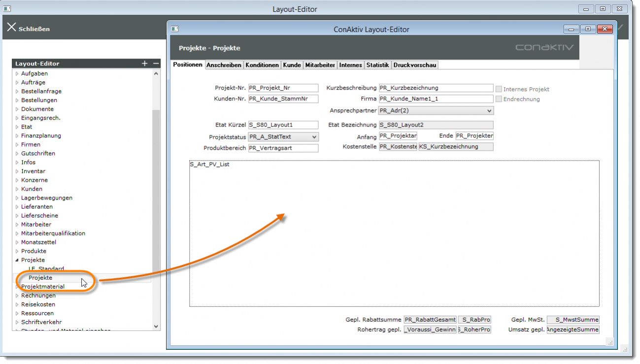The height and width of the screenshot is (364, 640).
Task: Click scroll-up arrow in tree list
Action: [x=156, y=73]
